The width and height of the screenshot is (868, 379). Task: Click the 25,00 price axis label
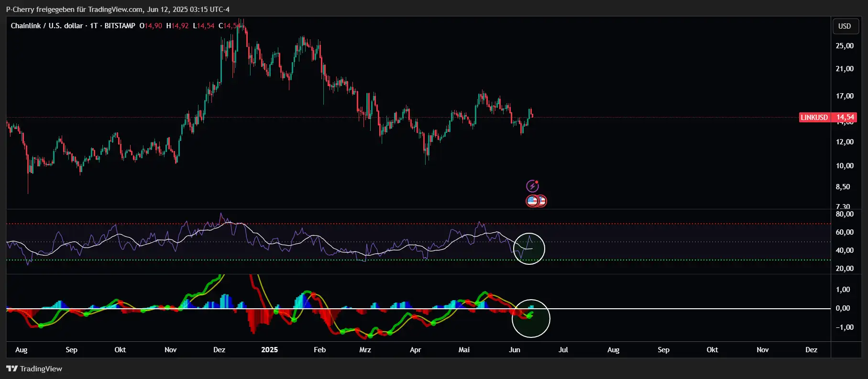click(x=845, y=46)
